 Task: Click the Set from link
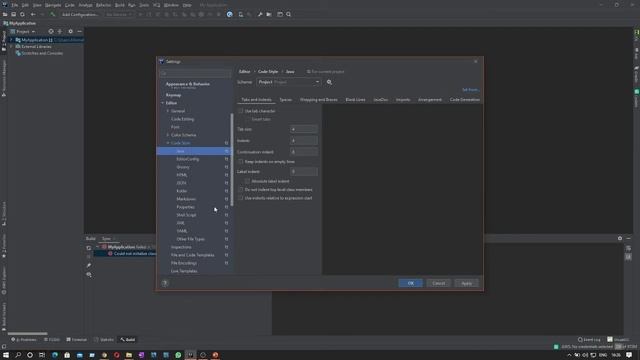point(471,90)
